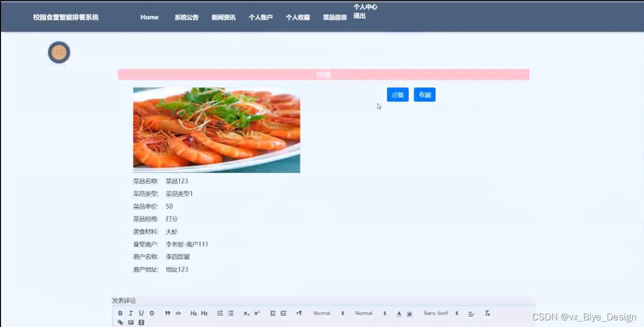Click the shrimp dish photo
Viewport: 644px width, 327px height.
[216, 130]
